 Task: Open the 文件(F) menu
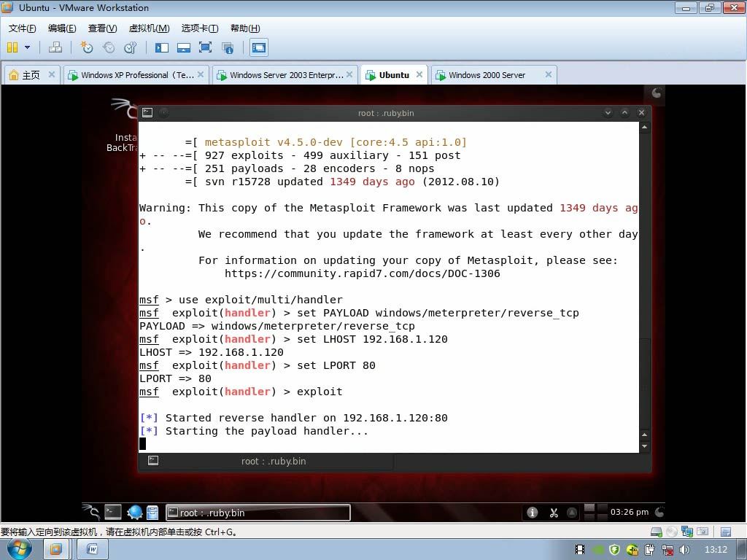pos(22,28)
